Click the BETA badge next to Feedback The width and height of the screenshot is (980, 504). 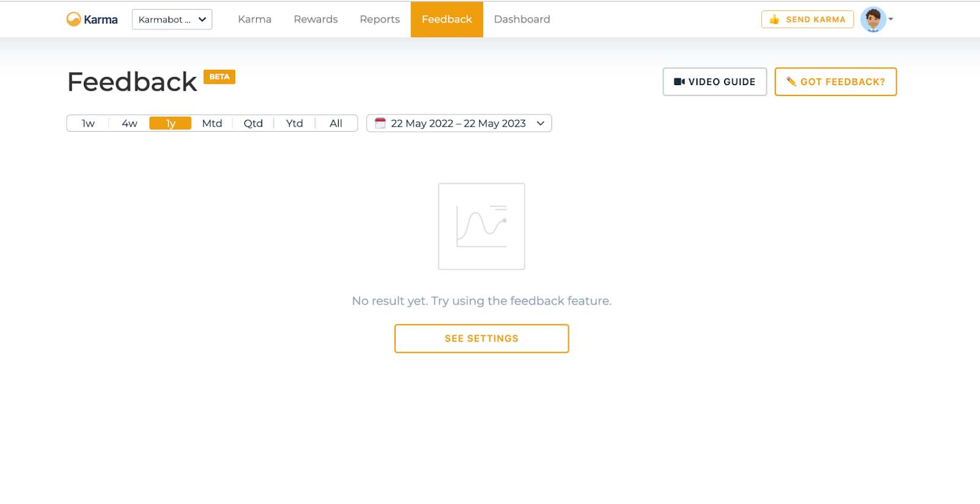point(219,77)
